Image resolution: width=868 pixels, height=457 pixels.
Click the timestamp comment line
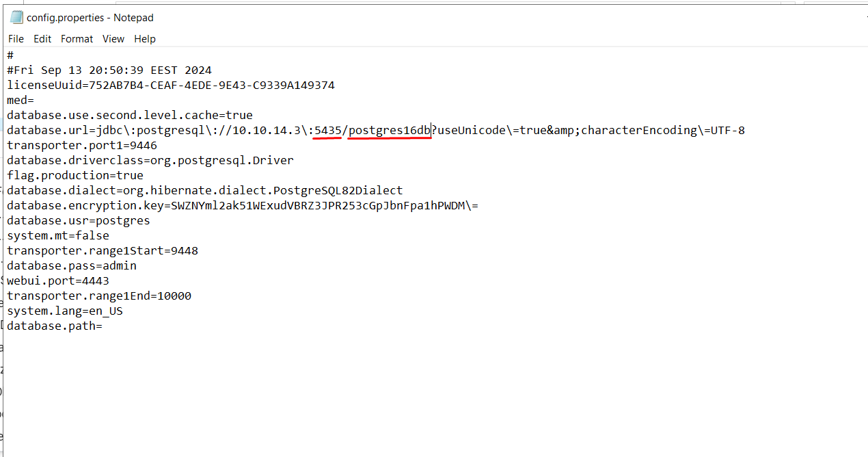pyautogui.click(x=109, y=70)
